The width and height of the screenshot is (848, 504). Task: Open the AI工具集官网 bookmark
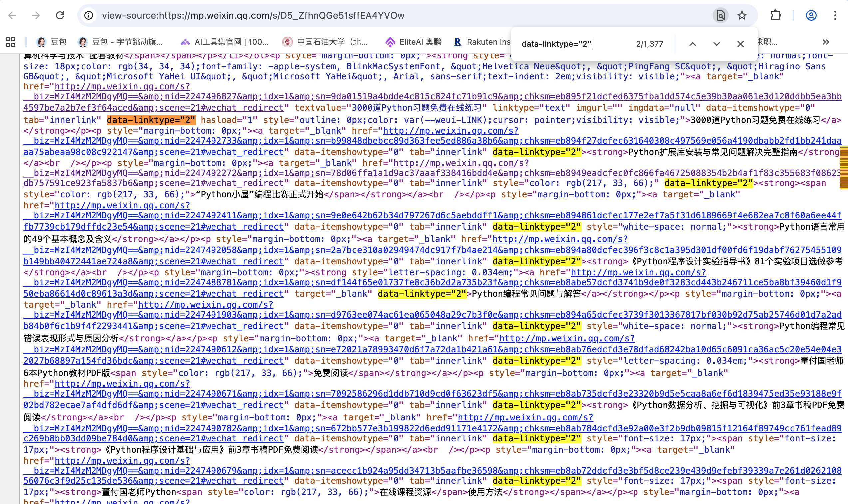(x=224, y=42)
